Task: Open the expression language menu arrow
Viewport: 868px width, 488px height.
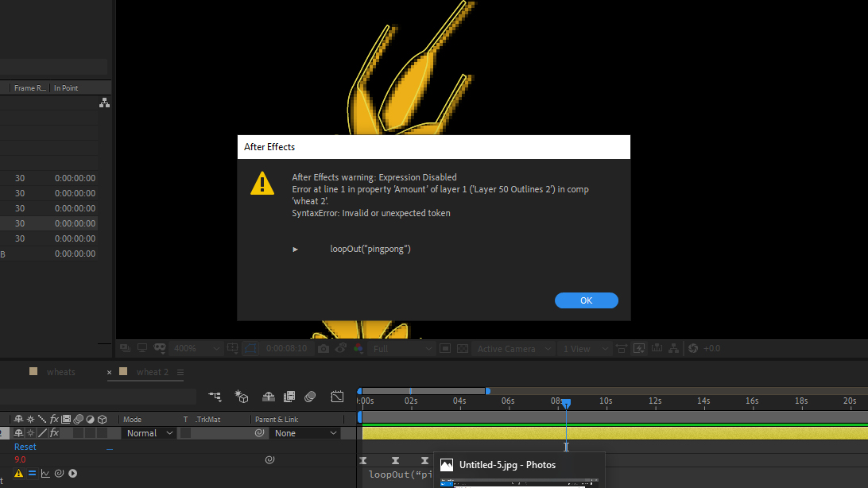Action: (72, 474)
